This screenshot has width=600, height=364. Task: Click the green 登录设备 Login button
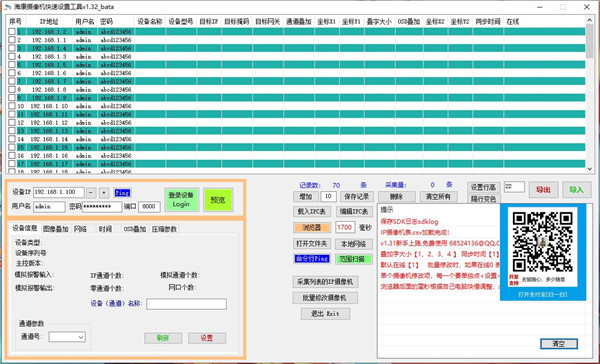(x=181, y=199)
